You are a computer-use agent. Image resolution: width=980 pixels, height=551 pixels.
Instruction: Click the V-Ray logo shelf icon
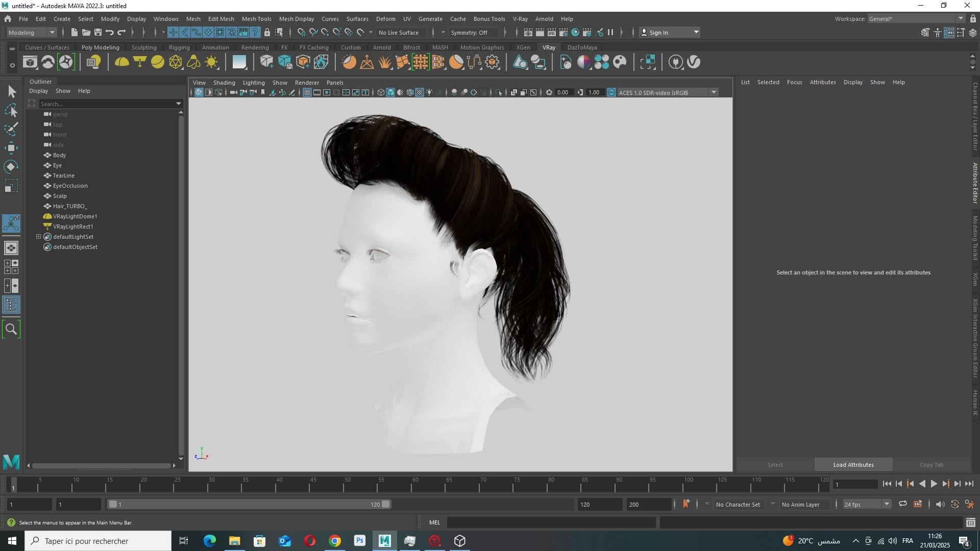tap(694, 62)
